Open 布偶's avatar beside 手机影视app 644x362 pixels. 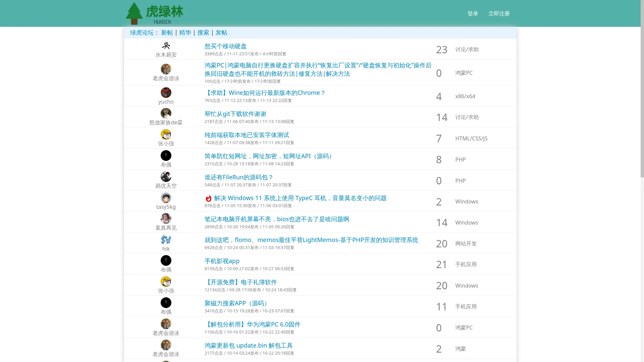pyautogui.click(x=166, y=260)
